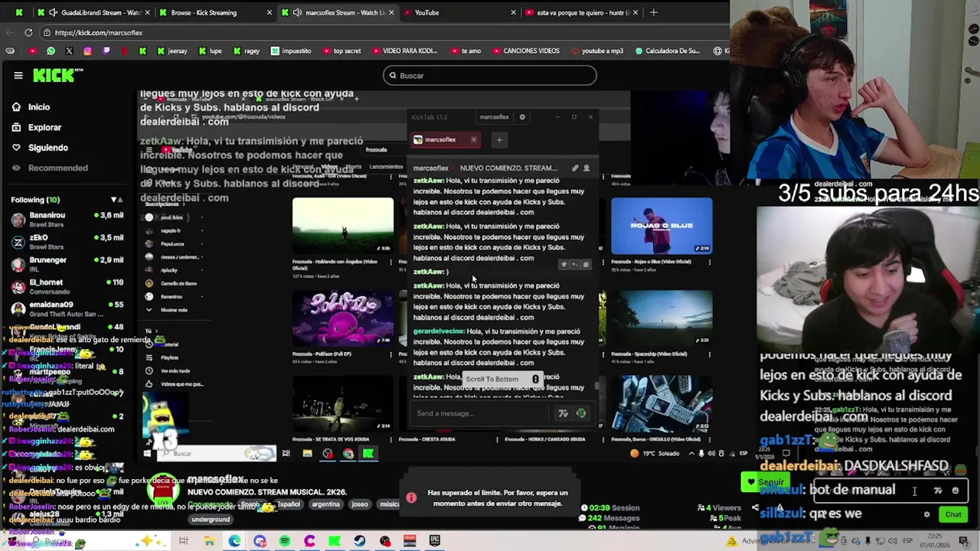Open ZEKO channel in Following list
Viewport: 980px width, 551px height.
tap(67, 242)
